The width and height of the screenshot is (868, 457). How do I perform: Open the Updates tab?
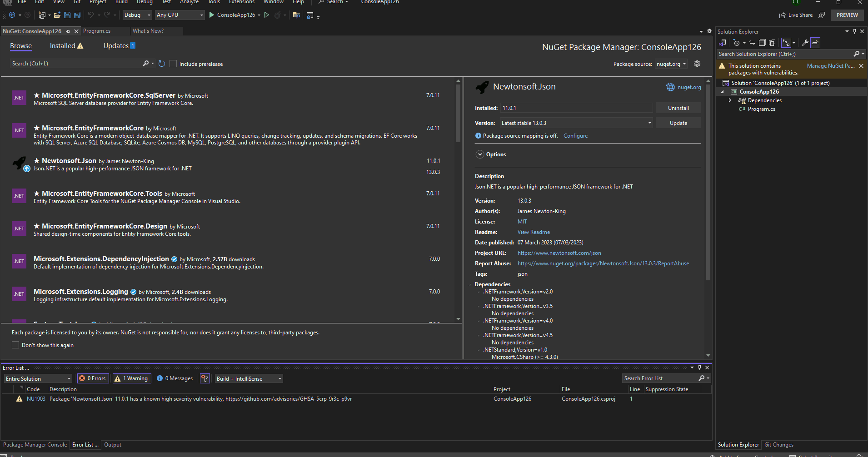[119, 46]
